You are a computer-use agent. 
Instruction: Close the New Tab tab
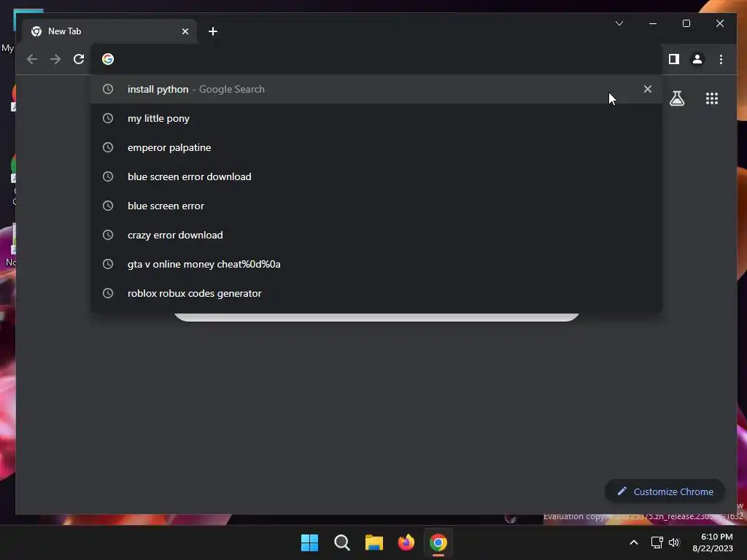point(185,31)
